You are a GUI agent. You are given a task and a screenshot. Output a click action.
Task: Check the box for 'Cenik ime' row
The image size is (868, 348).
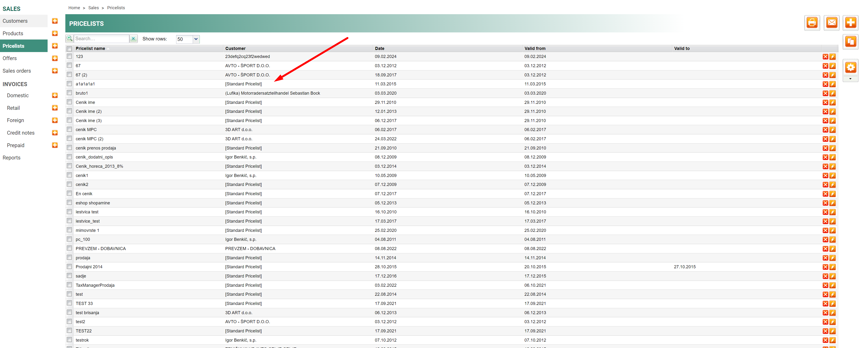point(69,102)
